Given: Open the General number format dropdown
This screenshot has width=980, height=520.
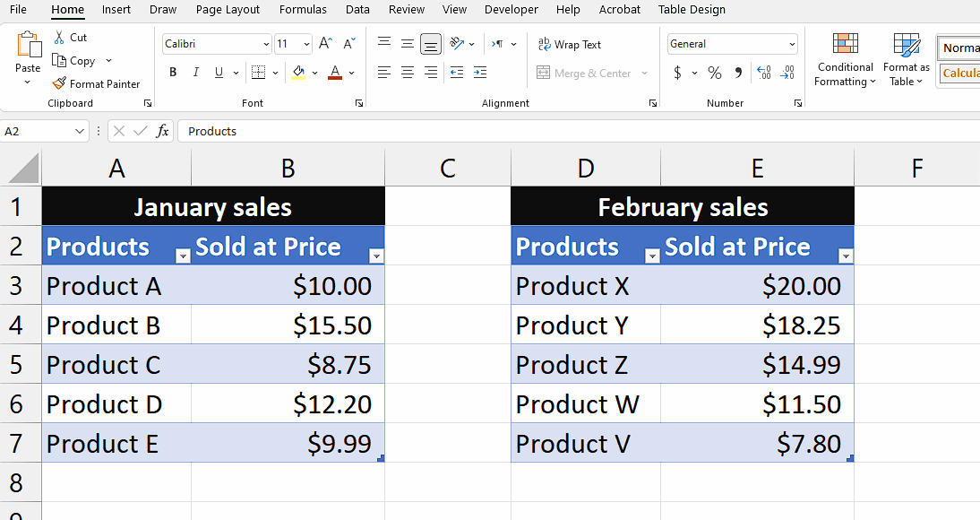Looking at the screenshot, I should pyautogui.click(x=792, y=43).
